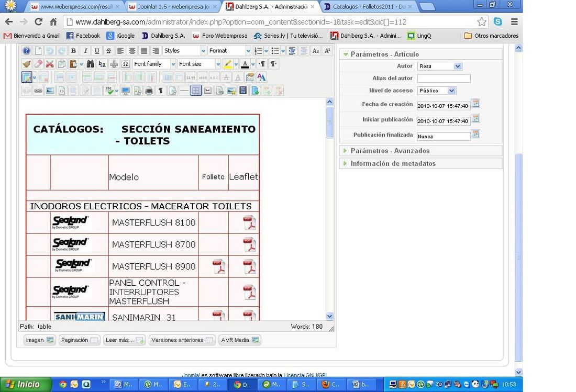Screen dimensions: 576x392
Task: Click the Copy icon in the editor toolbar
Action: point(62,64)
